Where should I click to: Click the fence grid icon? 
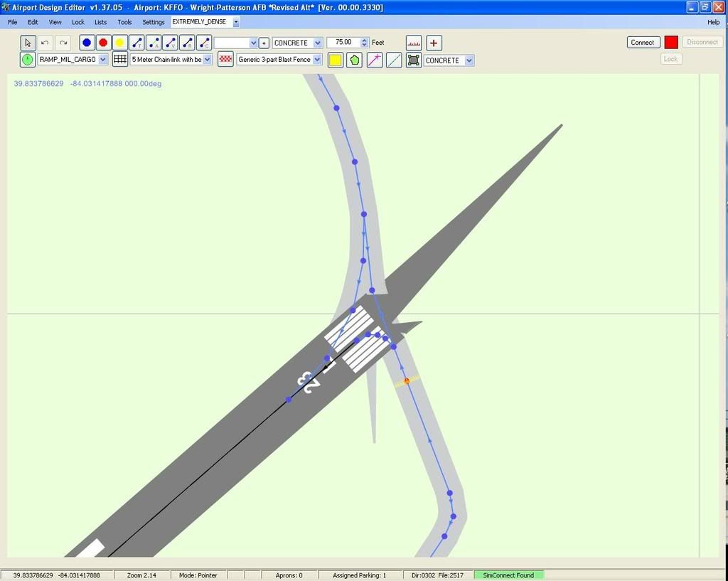pyautogui.click(x=120, y=60)
